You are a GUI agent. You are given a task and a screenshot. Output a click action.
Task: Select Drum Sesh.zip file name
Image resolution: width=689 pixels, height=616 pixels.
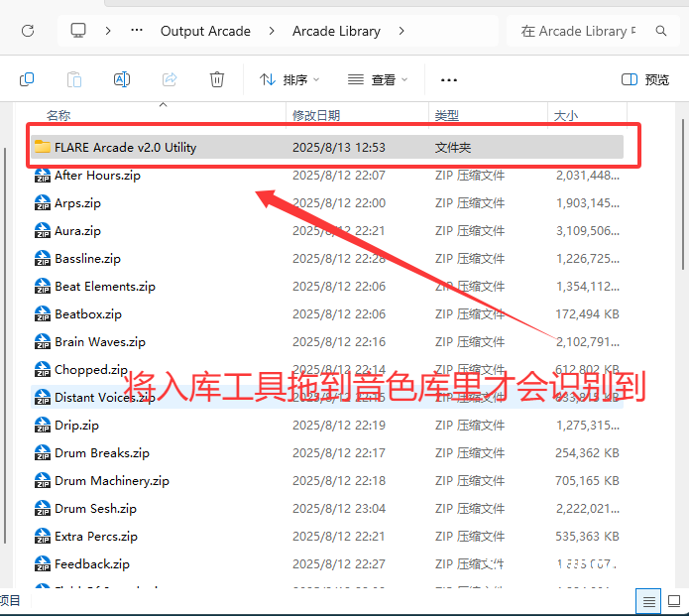(x=96, y=508)
